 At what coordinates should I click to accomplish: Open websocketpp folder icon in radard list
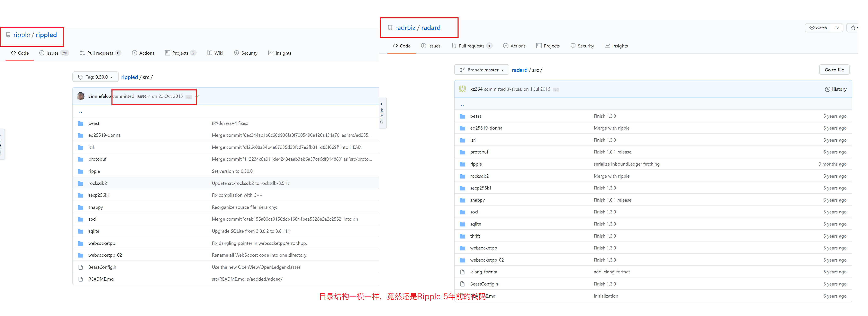462,248
